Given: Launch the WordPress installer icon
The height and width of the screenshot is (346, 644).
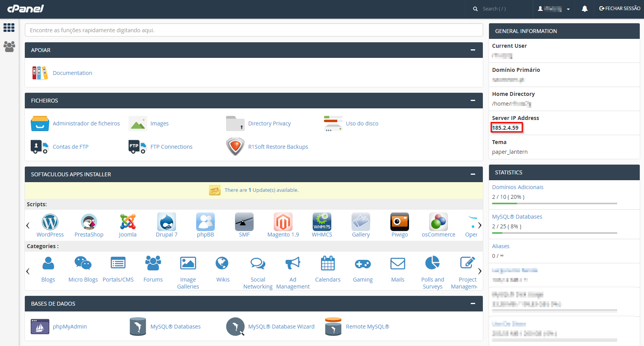Looking at the screenshot, I should point(50,222).
